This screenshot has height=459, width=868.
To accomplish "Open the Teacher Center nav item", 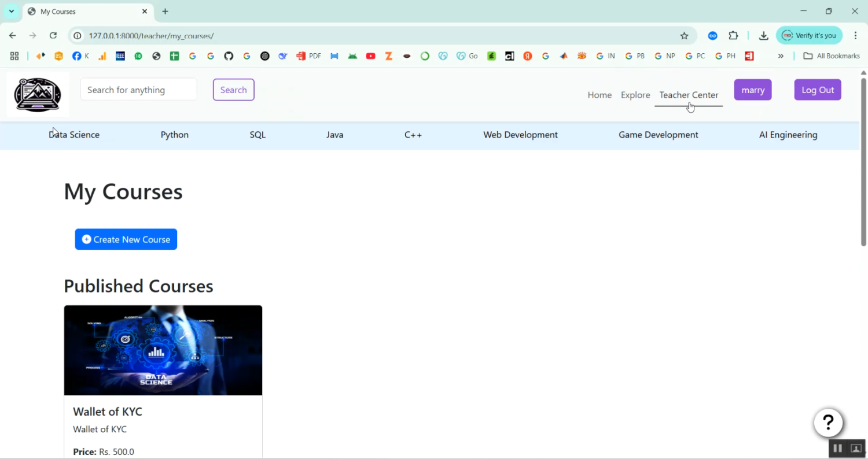I will (689, 95).
